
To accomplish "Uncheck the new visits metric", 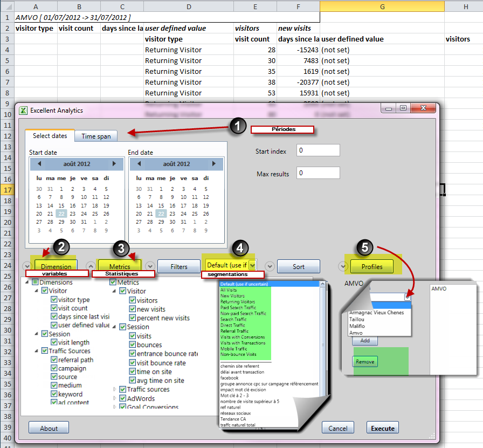I will [133, 309].
